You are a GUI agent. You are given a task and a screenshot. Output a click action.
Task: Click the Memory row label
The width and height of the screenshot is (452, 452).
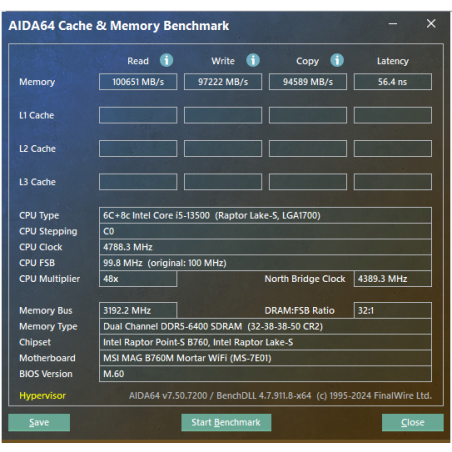point(37,82)
